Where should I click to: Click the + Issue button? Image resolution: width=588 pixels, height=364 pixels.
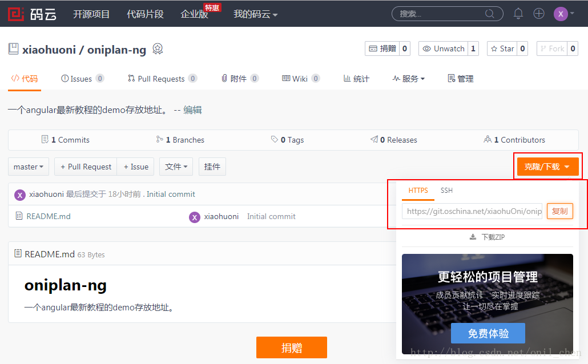[x=136, y=167]
